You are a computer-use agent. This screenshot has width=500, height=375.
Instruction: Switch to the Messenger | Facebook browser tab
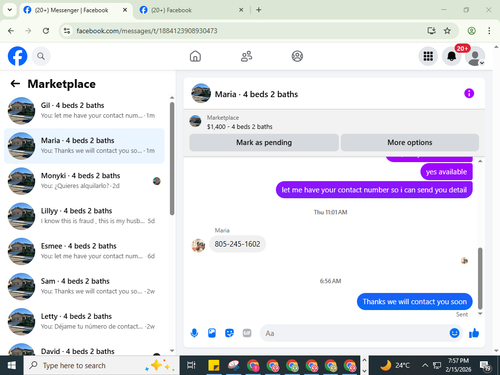[x=71, y=10]
